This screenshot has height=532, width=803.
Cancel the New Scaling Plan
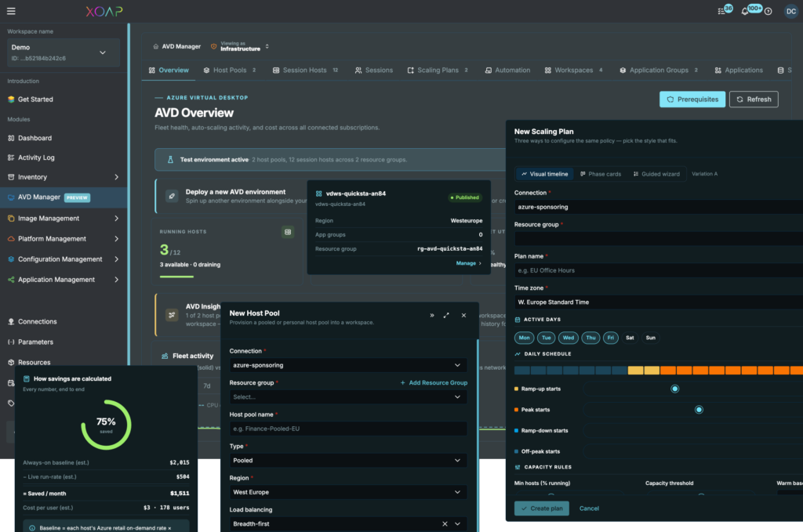click(x=589, y=508)
